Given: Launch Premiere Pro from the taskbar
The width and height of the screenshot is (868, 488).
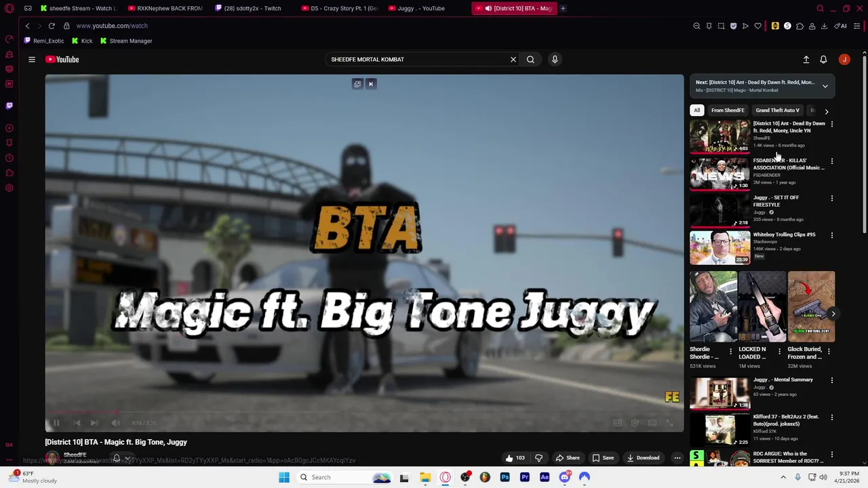Looking at the screenshot, I should point(525,477).
